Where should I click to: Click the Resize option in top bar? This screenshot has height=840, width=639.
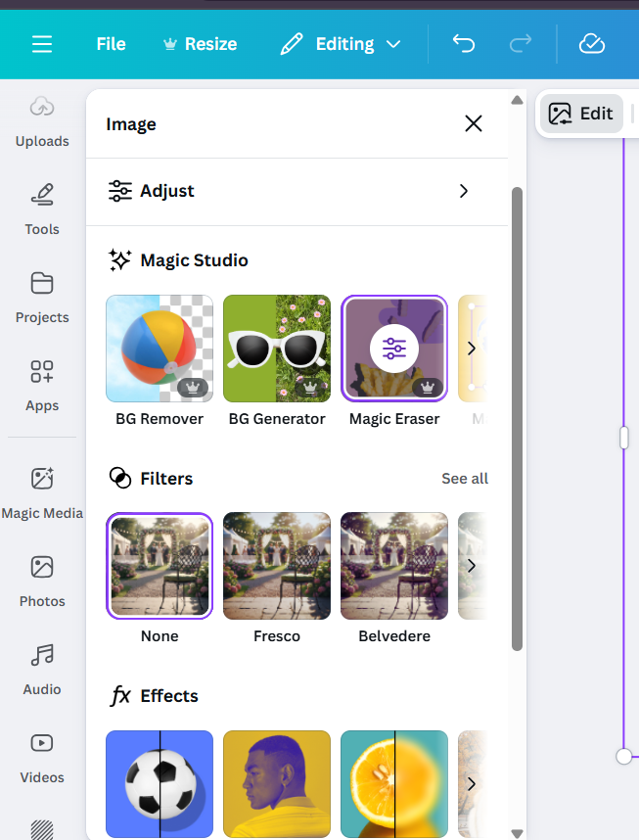point(200,44)
